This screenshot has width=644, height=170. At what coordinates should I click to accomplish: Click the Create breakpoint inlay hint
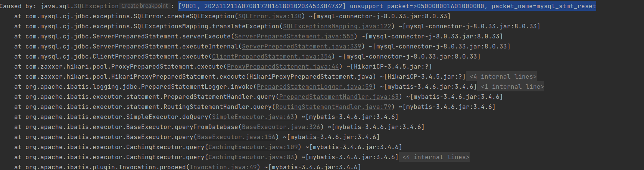click(x=145, y=6)
